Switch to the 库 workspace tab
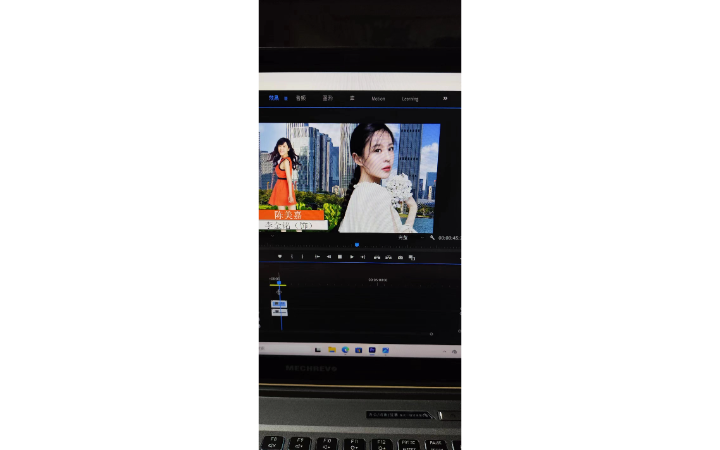 [x=352, y=98]
